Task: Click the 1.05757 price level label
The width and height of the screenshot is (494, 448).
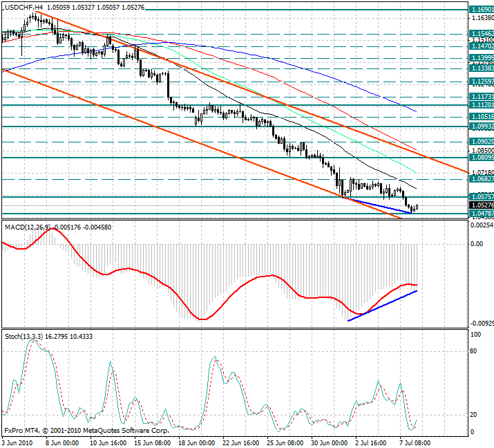Action: [x=481, y=197]
